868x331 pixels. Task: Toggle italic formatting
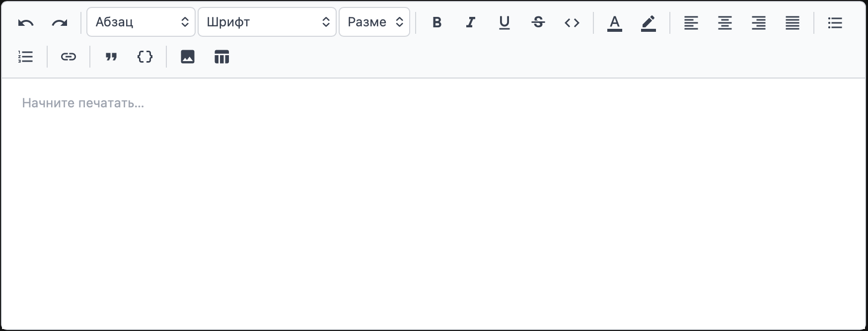pos(471,22)
